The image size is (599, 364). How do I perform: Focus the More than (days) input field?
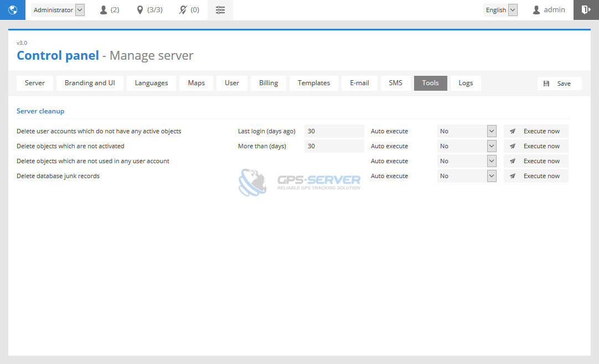click(x=334, y=146)
